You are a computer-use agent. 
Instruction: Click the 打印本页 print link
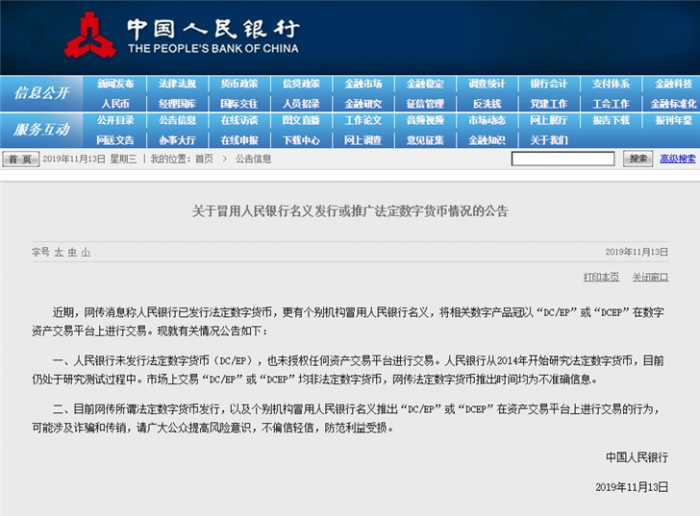[601, 277]
